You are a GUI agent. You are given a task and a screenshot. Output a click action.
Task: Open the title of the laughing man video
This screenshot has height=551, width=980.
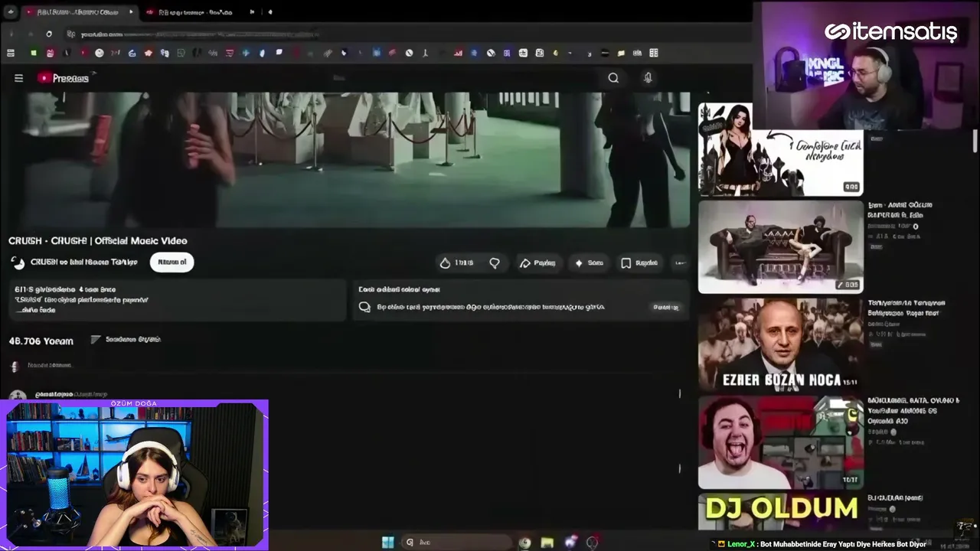pos(913,410)
